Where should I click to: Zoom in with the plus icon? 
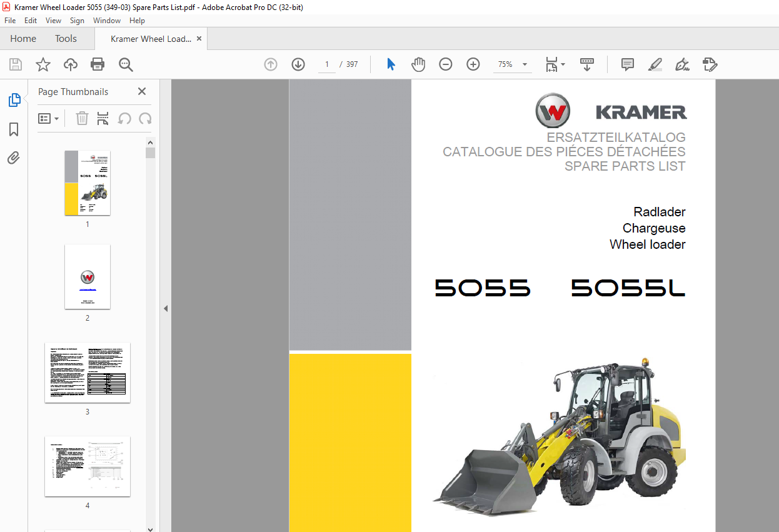(473, 64)
